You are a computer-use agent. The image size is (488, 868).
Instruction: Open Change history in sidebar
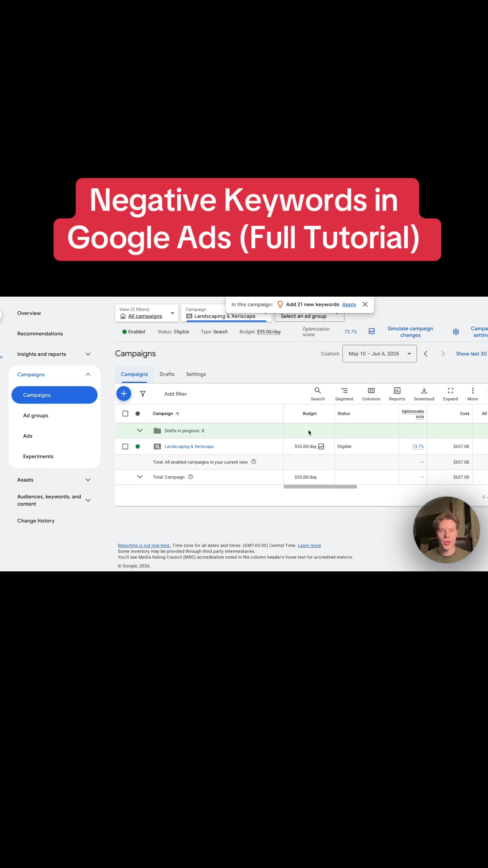point(36,520)
